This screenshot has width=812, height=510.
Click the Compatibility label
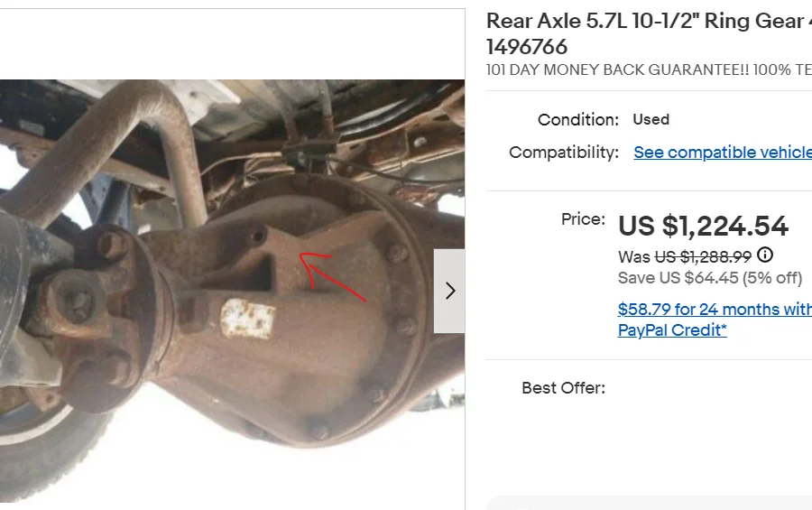pos(564,153)
